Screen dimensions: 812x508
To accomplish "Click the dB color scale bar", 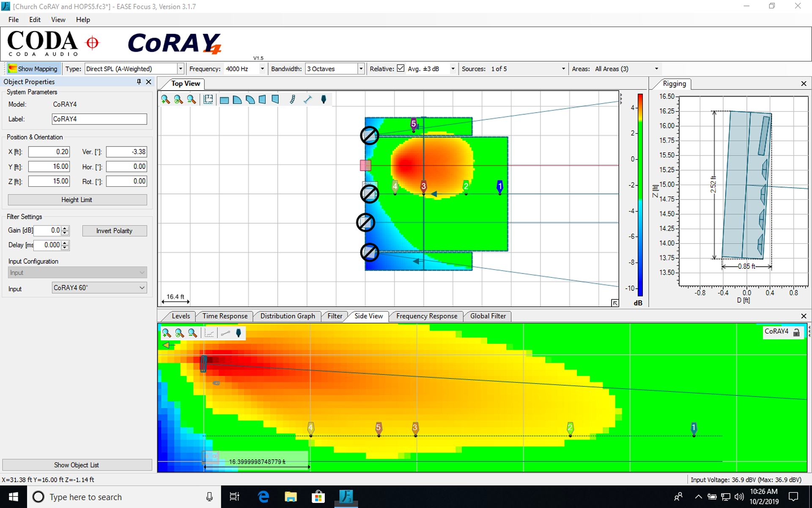I will [640, 195].
